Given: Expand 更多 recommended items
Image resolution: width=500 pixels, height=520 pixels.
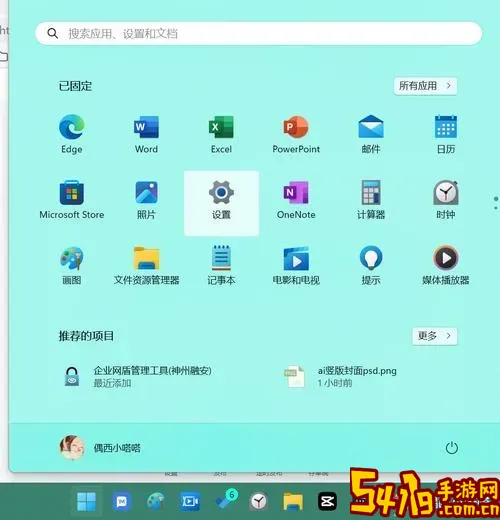Looking at the screenshot, I should click(435, 336).
